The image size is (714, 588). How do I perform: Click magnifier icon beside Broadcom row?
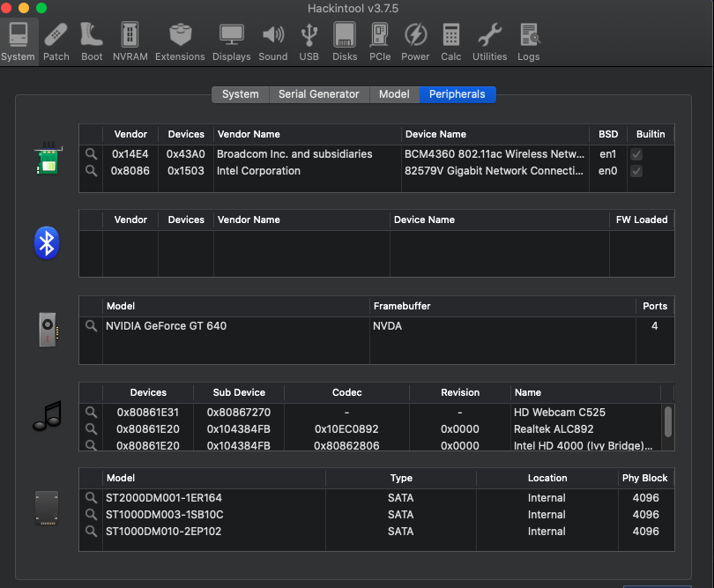click(x=91, y=154)
